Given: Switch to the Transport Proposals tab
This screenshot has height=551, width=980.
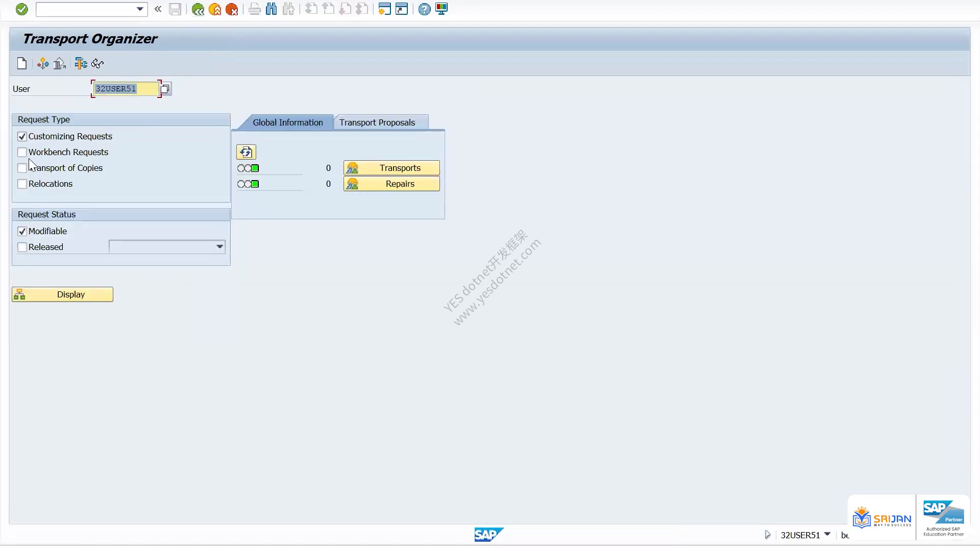Looking at the screenshot, I should 377,122.
